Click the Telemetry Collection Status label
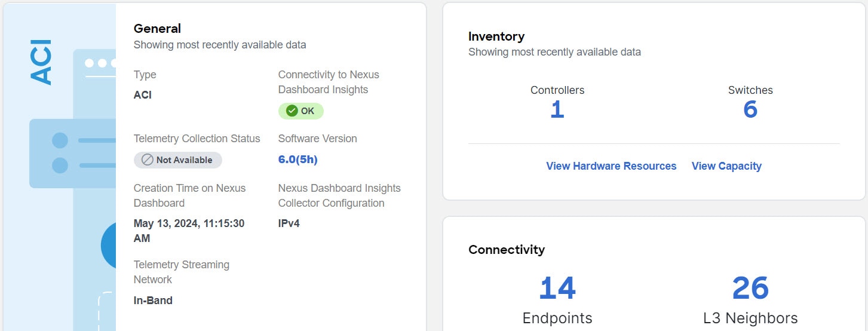This screenshot has height=331, width=868. pyautogui.click(x=197, y=139)
